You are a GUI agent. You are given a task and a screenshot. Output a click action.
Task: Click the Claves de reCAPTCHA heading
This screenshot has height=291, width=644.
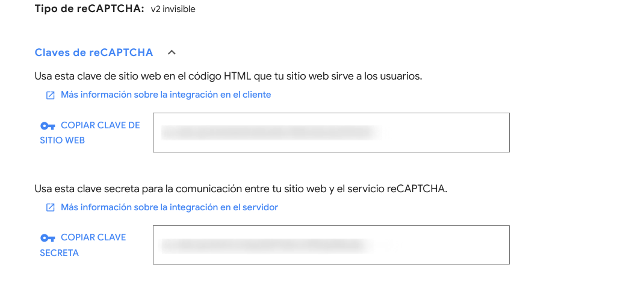pyautogui.click(x=94, y=52)
